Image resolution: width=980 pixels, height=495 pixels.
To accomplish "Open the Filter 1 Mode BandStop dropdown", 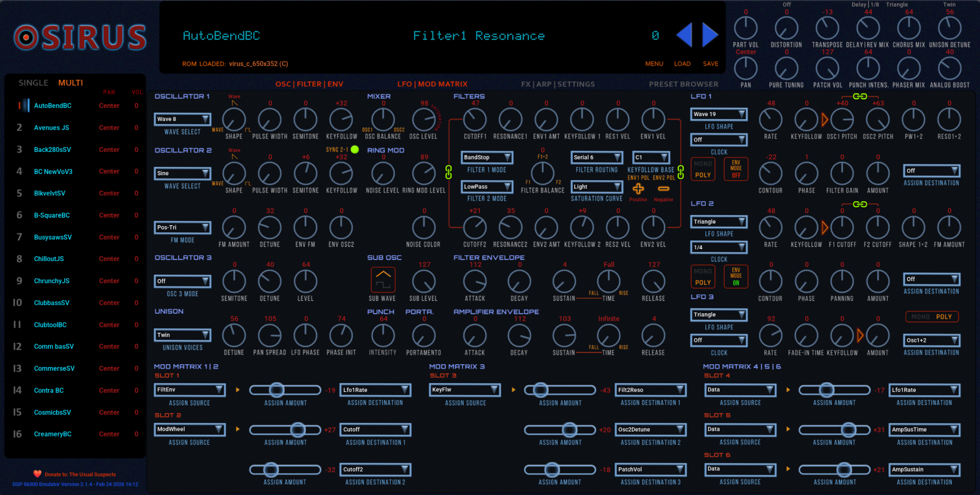I will [487, 157].
